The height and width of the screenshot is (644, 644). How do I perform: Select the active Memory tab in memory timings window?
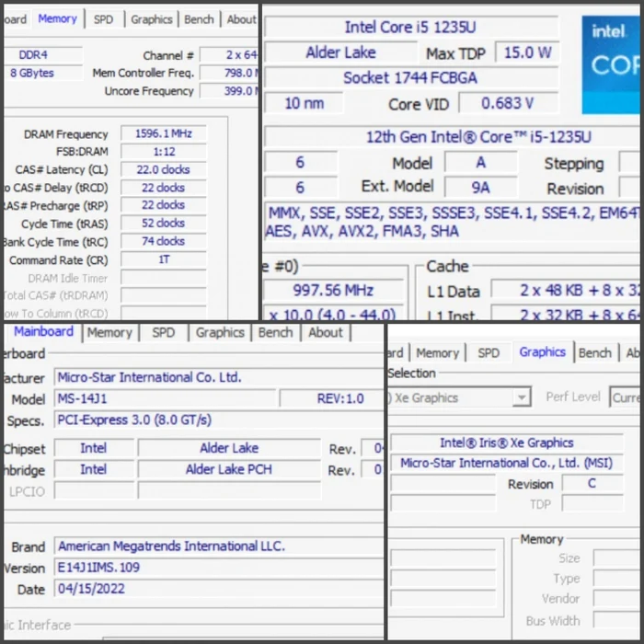point(57,19)
